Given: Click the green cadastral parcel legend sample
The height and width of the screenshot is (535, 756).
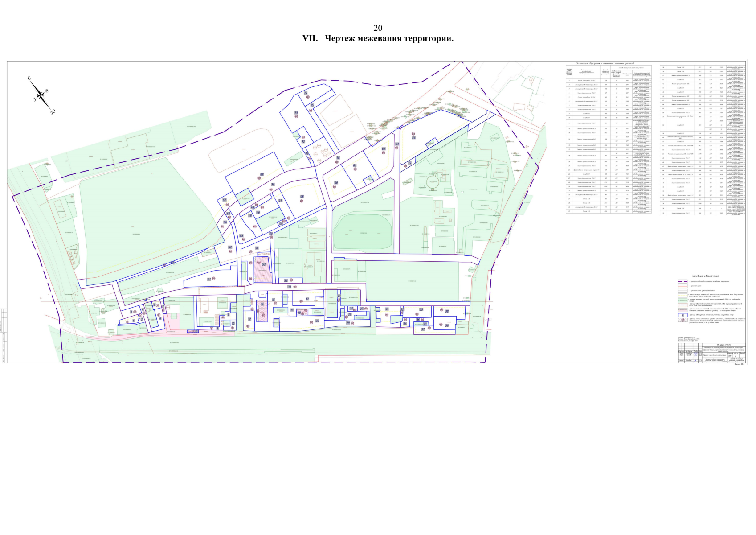Looking at the screenshot, I should pyautogui.click(x=683, y=300).
